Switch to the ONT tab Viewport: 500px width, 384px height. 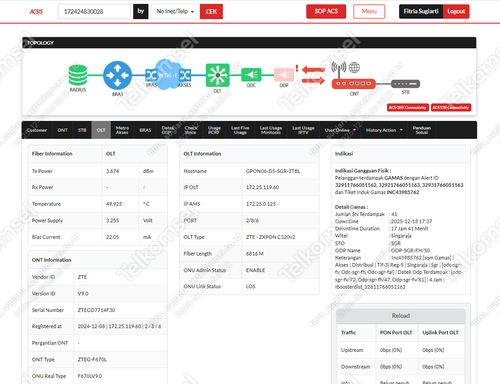[62, 130]
